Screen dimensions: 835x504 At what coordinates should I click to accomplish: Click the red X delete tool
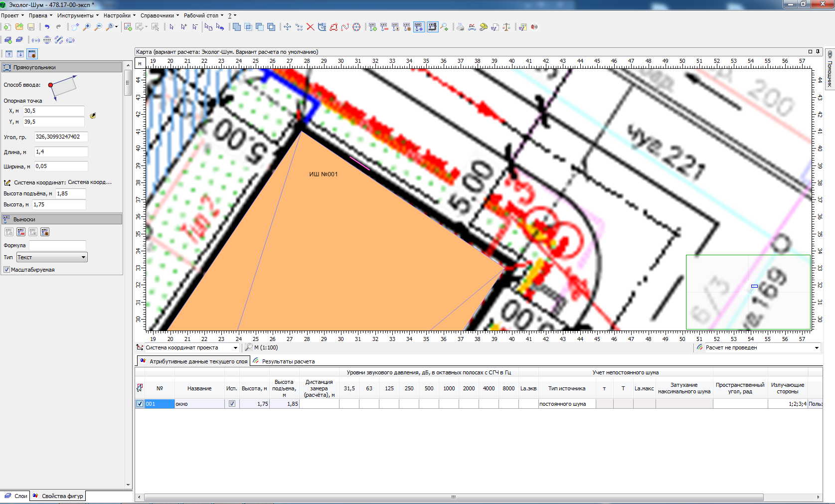(310, 27)
